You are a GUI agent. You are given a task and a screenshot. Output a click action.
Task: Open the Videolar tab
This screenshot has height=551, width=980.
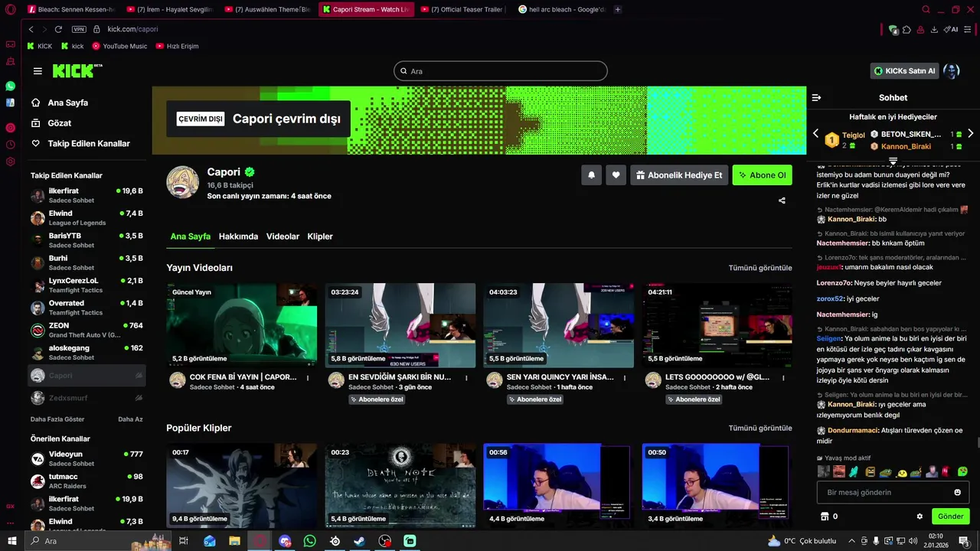point(283,236)
